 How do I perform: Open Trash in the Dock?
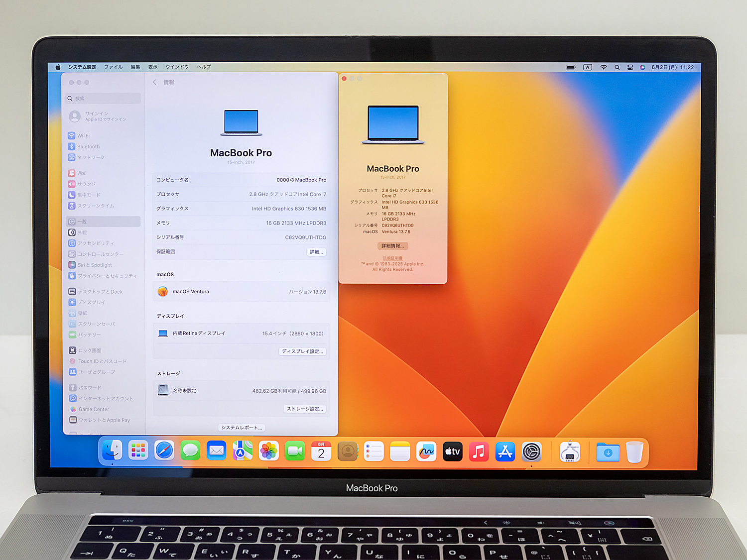634,452
